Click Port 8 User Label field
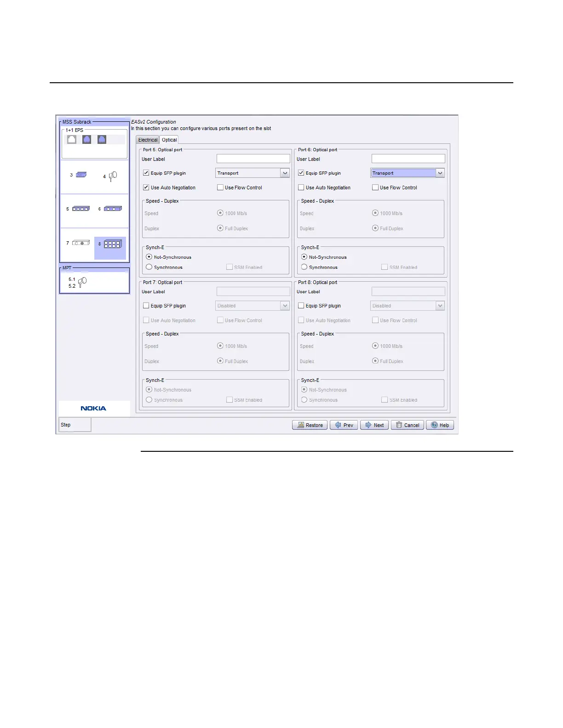The height and width of the screenshot is (728, 563). [408, 291]
